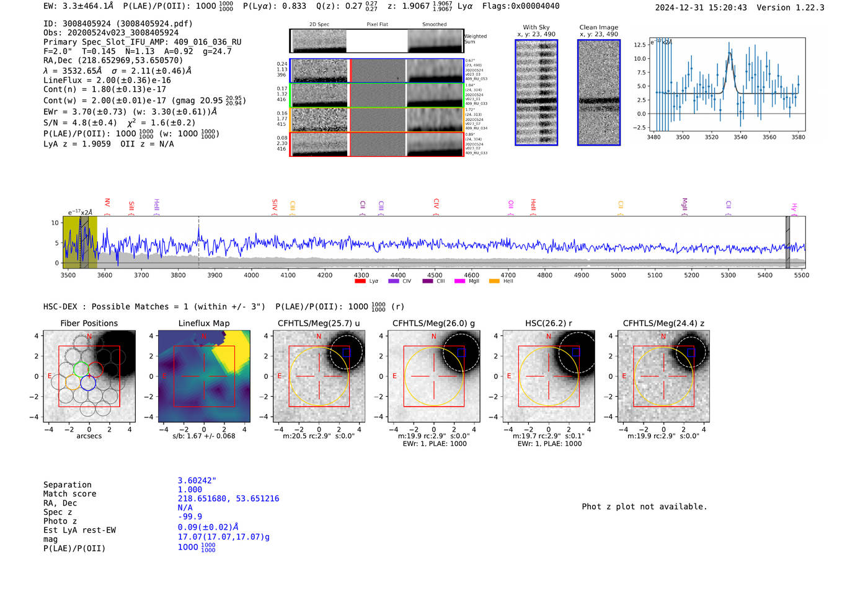Click the separation value 3.60242"

pos(197,481)
